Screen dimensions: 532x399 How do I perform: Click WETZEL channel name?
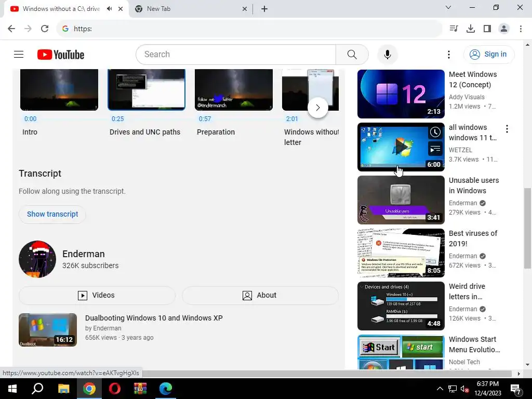tap(460, 150)
